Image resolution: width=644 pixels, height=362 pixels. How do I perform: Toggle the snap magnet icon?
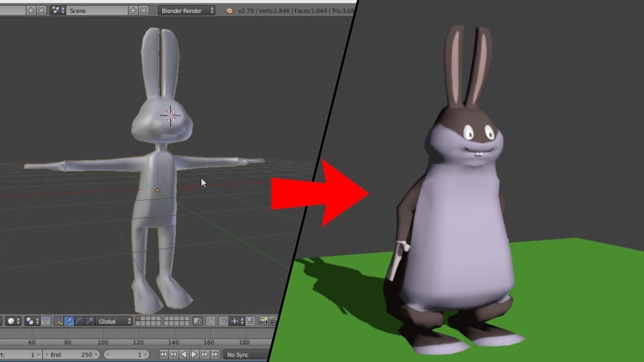[x=224, y=321]
